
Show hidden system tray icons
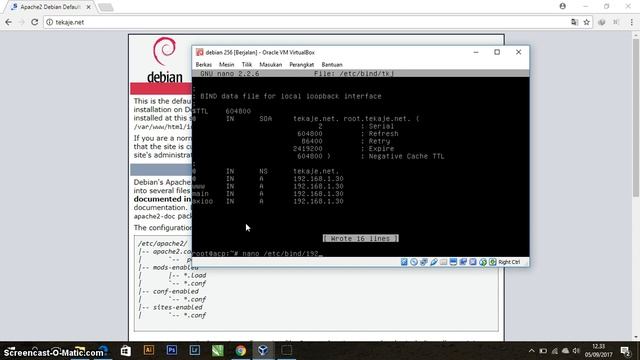[x=531, y=351]
